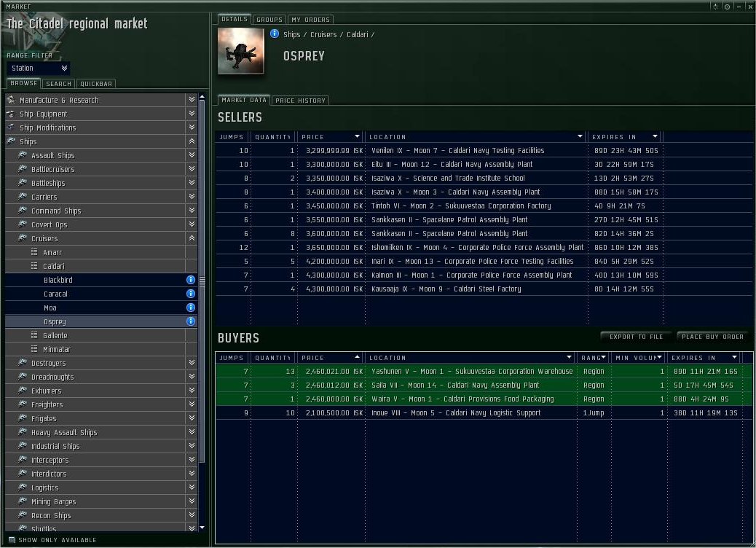Viewport: 756px width, 548px height.
Task: Click the browse list scroll-up arrow
Action: coord(202,97)
